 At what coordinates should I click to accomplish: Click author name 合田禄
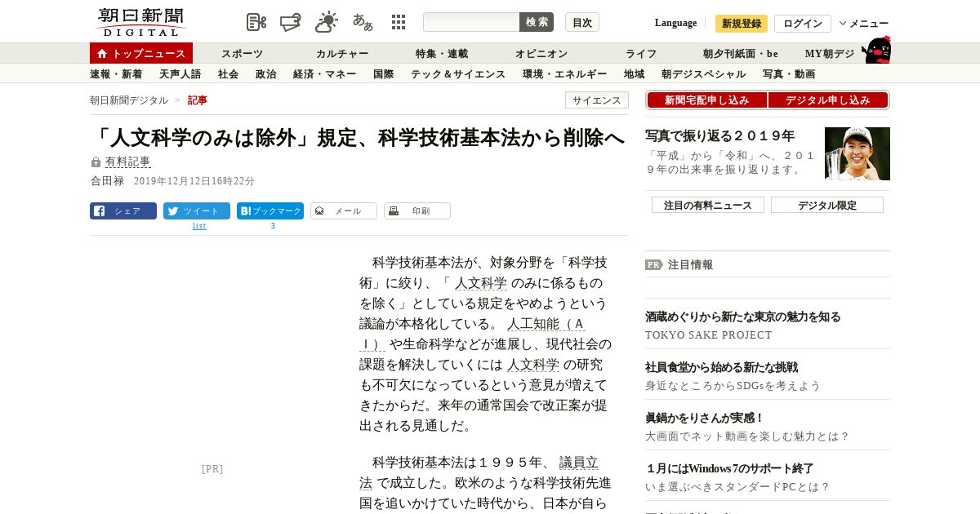(107, 181)
